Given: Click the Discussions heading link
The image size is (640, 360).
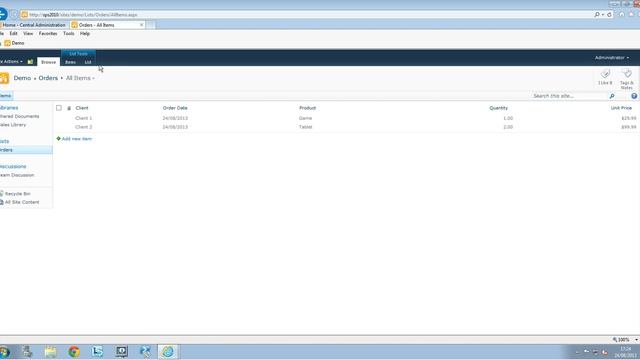Looking at the screenshot, I should [x=13, y=167].
